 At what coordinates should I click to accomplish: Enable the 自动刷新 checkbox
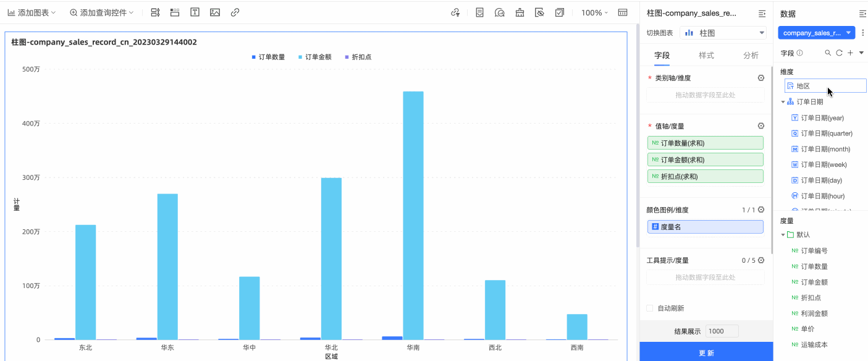click(x=649, y=308)
